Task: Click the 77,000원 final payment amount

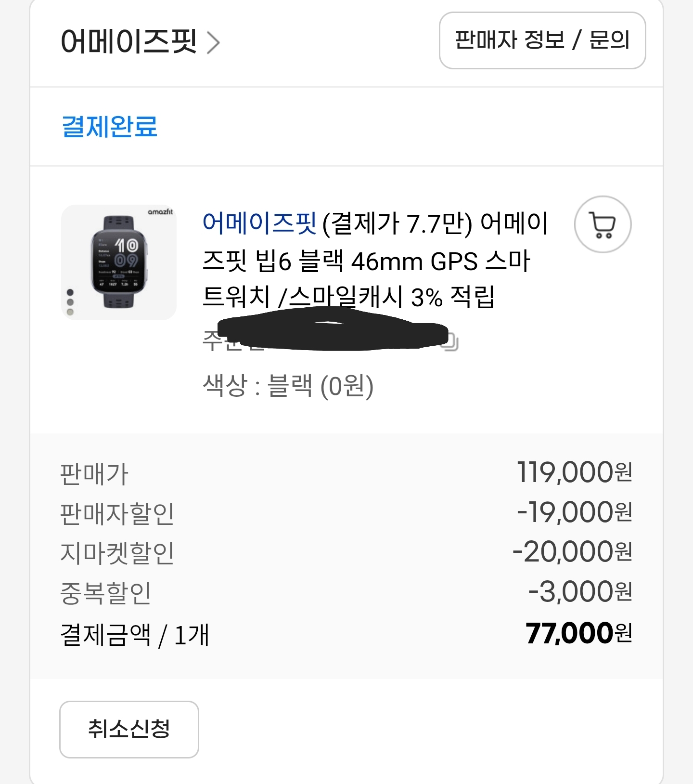Action: [578, 633]
